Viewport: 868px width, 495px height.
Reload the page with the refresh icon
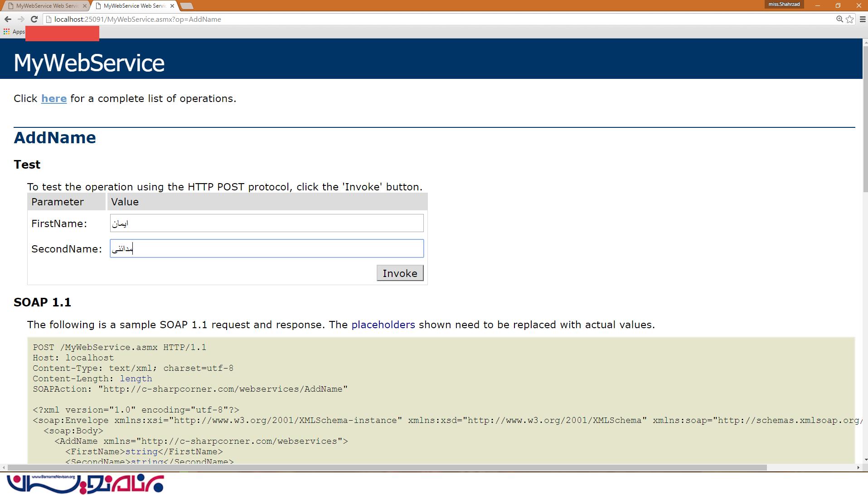34,19
